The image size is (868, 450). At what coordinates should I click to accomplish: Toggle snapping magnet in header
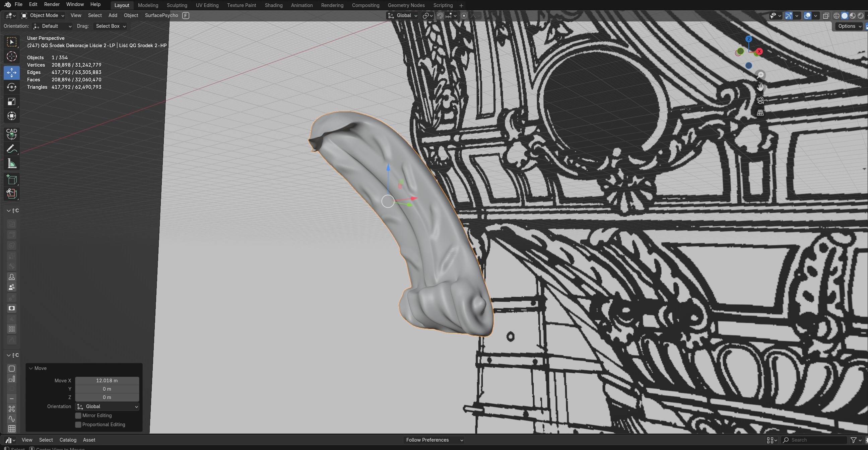tap(440, 15)
